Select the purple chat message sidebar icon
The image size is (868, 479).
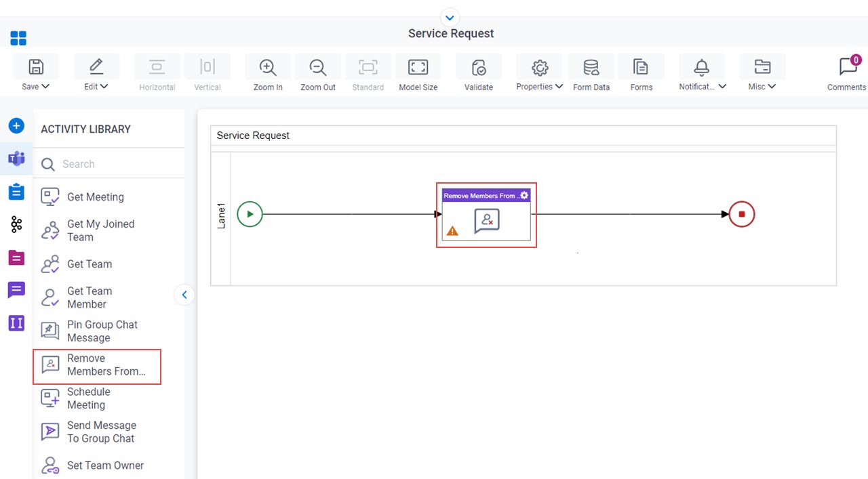tap(16, 291)
